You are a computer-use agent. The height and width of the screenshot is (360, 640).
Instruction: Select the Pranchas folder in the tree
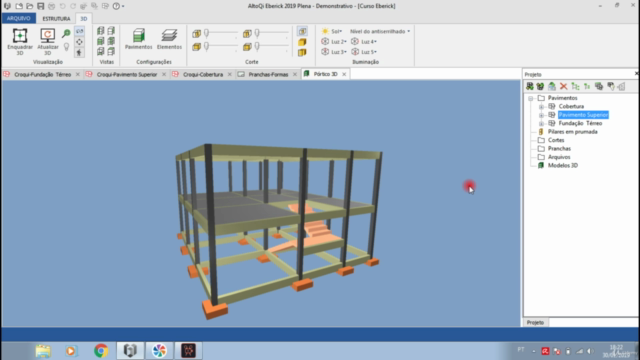[559, 149]
